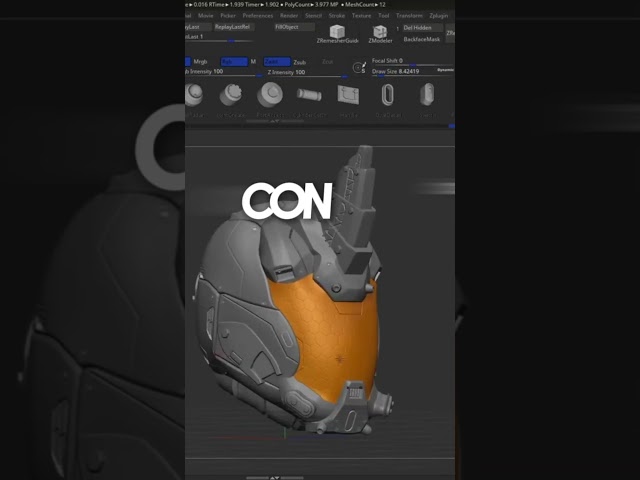Open the Render menu
Viewport: 640px width, 480px height.
pyautogui.click(x=289, y=16)
